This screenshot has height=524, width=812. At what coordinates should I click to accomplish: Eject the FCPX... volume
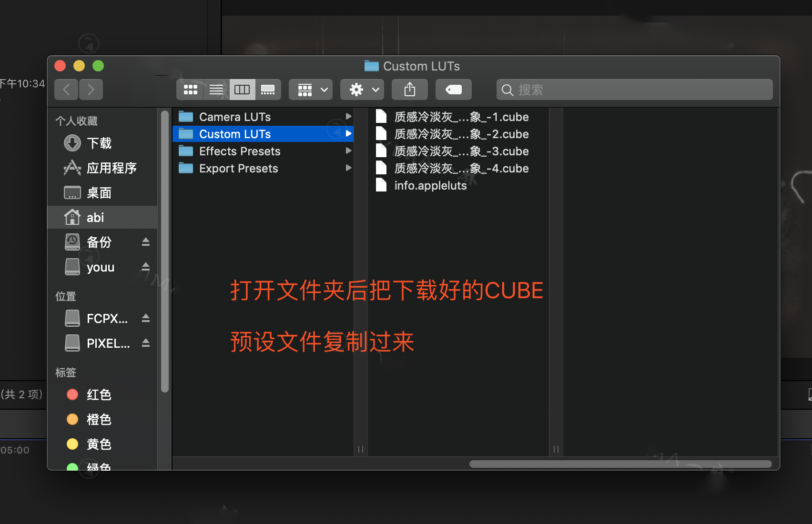click(146, 318)
